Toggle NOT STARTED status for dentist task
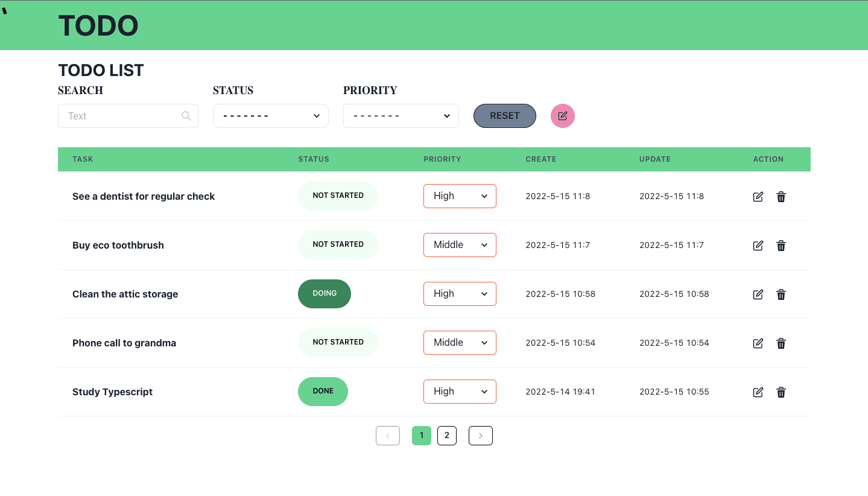This screenshot has height=496, width=868. [338, 196]
